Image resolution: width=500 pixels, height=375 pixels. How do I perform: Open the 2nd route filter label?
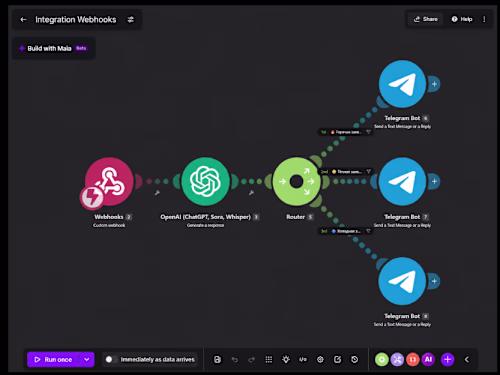346,172
